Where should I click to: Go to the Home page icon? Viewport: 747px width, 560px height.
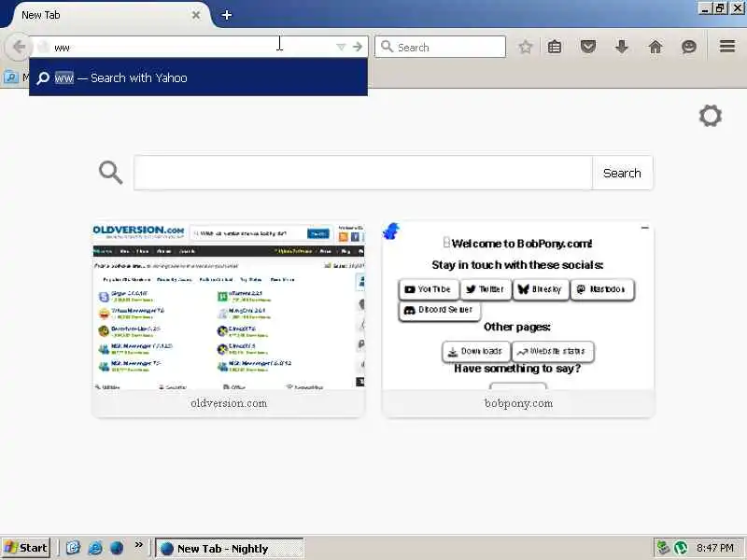tap(655, 47)
